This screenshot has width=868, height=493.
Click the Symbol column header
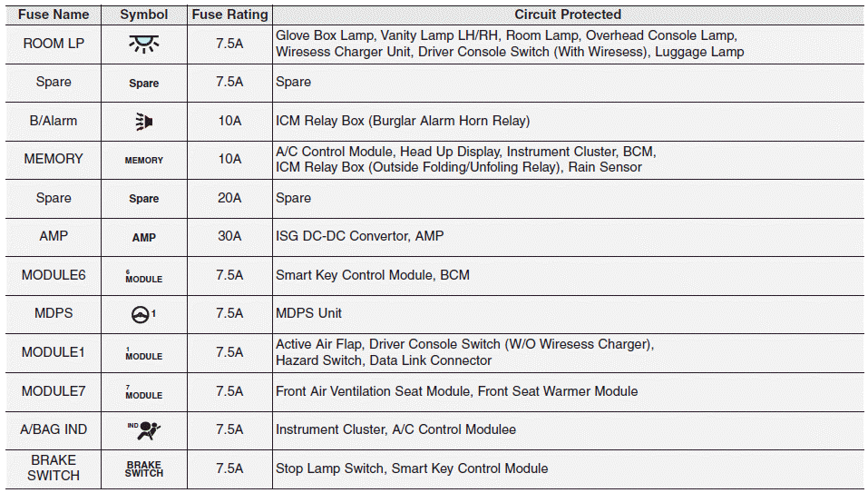(x=143, y=15)
